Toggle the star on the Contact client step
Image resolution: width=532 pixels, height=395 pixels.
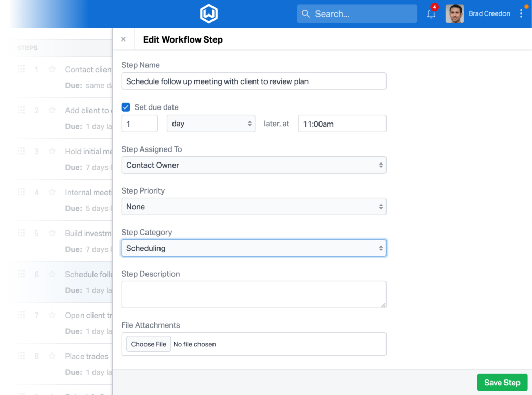pyautogui.click(x=51, y=69)
